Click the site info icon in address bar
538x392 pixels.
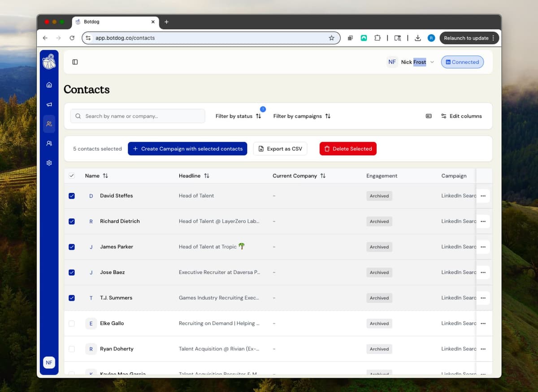[88, 38]
